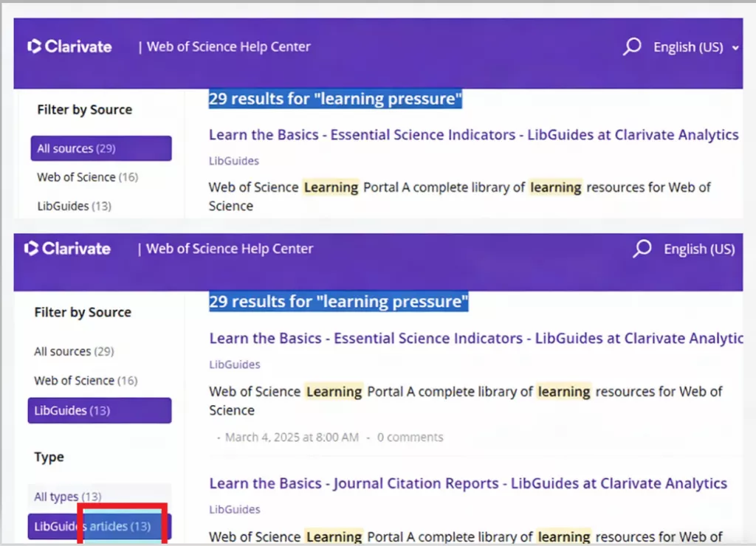Filter by the unhighlighted LibGuides (13) source
The image size is (756, 546).
click(74, 206)
